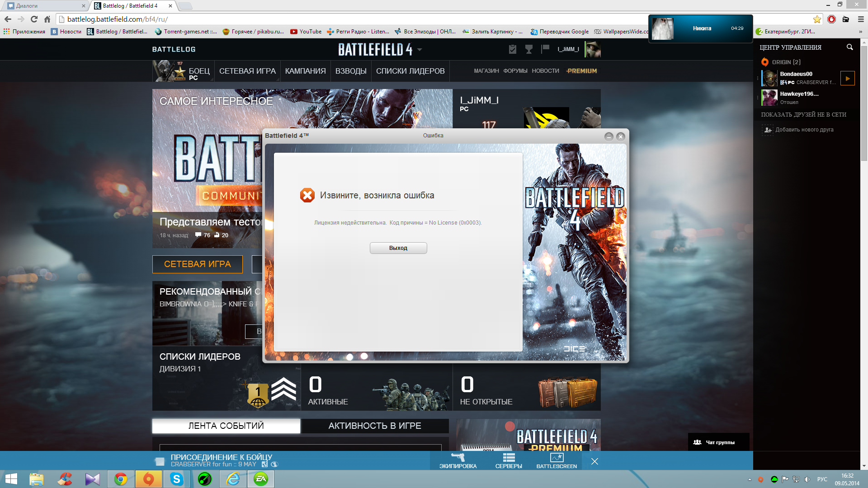The image size is (868, 488).
Task: Open the queue list icon beside ПРИСОЕДИНЕНИЕ К БОЙЦУ
Action: point(160,461)
